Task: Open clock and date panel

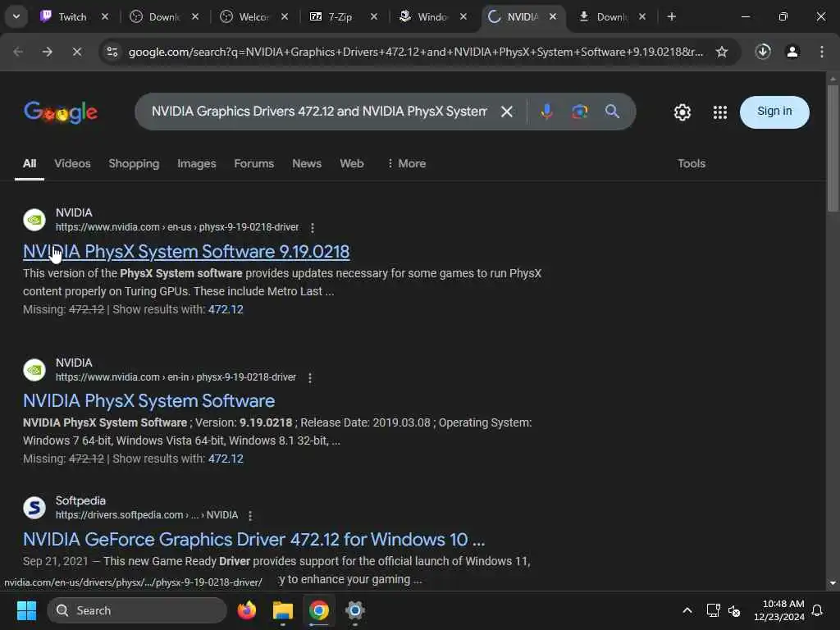Action: [x=779, y=610]
